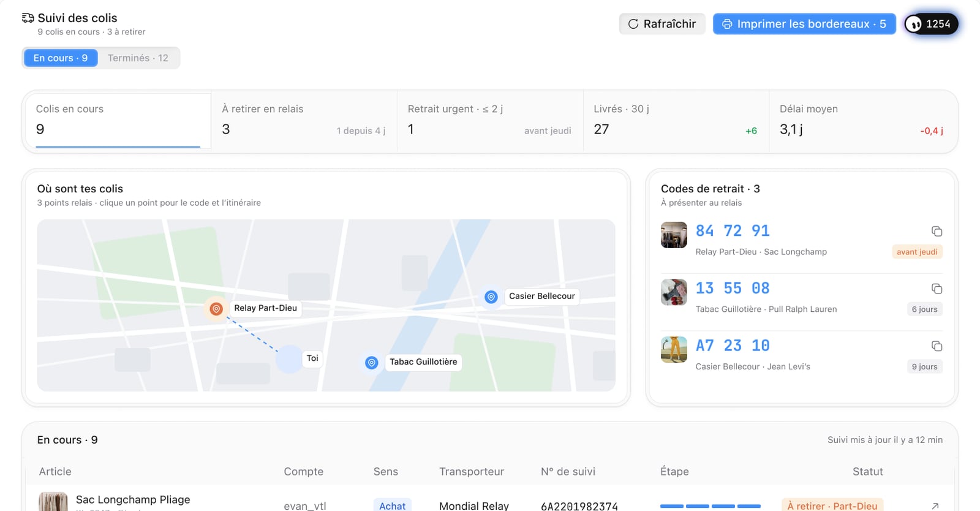Click the À retirer · Part-Dieu status badge
This screenshot has width=980, height=511.
[x=832, y=505]
